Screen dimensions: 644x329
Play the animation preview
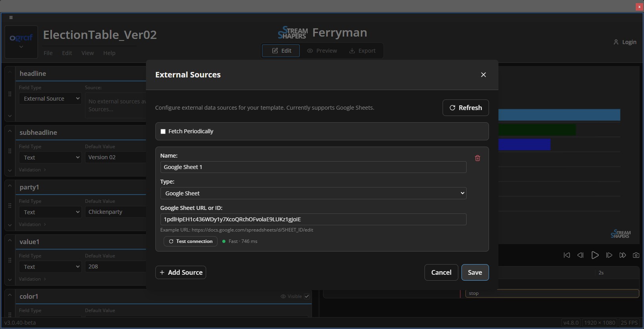pyautogui.click(x=595, y=255)
